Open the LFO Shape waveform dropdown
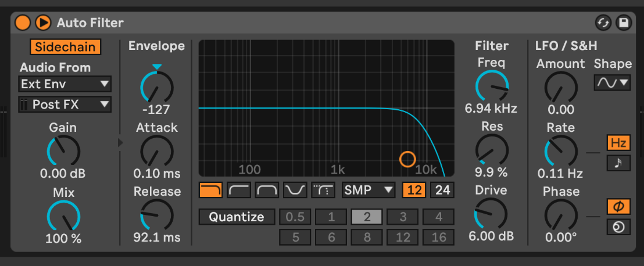This screenshot has height=266, width=644. [x=612, y=83]
